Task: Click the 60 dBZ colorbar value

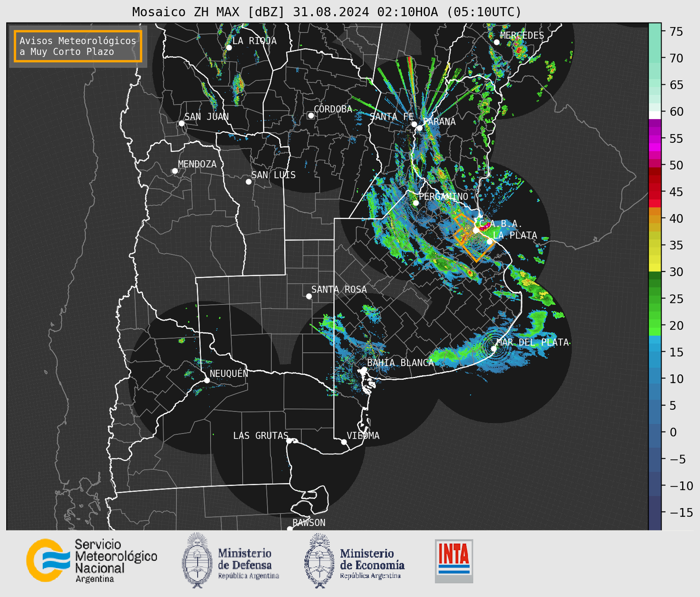Action: click(x=676, y=112)
